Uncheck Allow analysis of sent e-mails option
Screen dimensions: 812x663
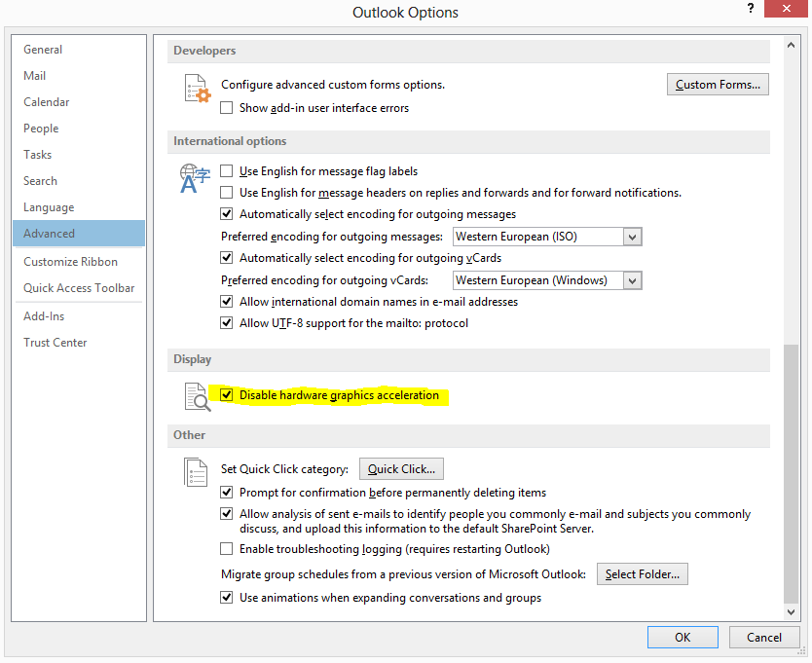click(226, 514)
